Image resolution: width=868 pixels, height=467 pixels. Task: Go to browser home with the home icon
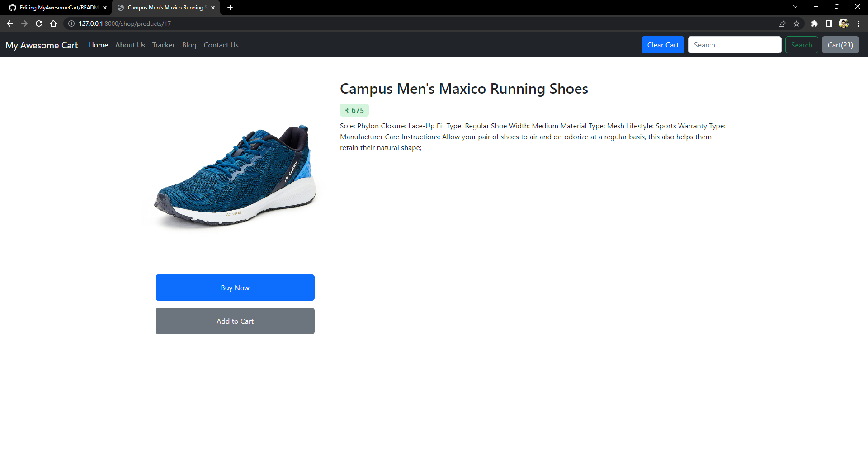pos(53,24)
